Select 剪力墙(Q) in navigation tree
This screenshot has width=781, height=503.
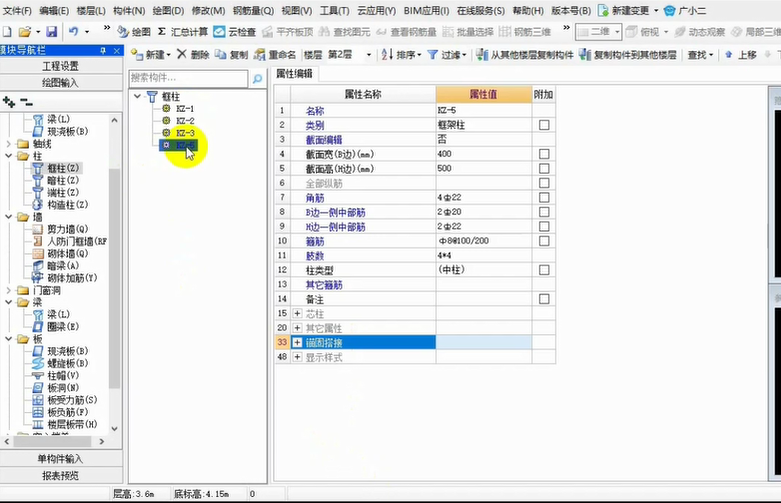[66, 229]
